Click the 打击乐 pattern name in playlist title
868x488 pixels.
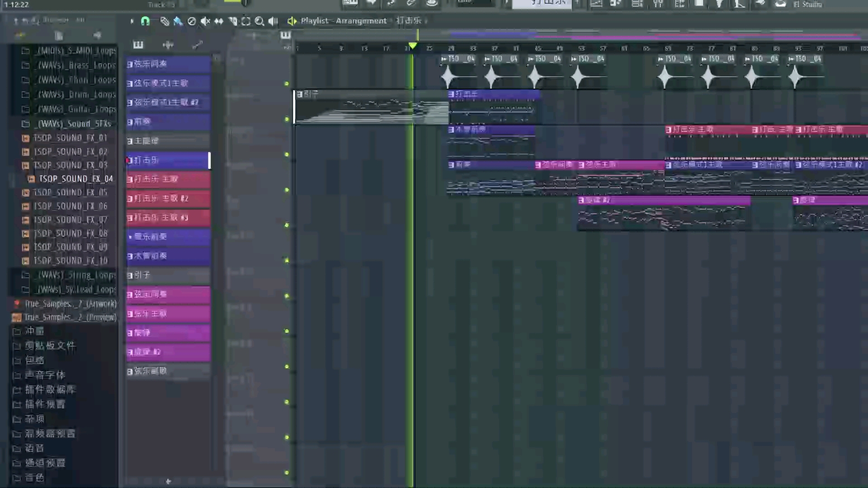coord(409,21)
